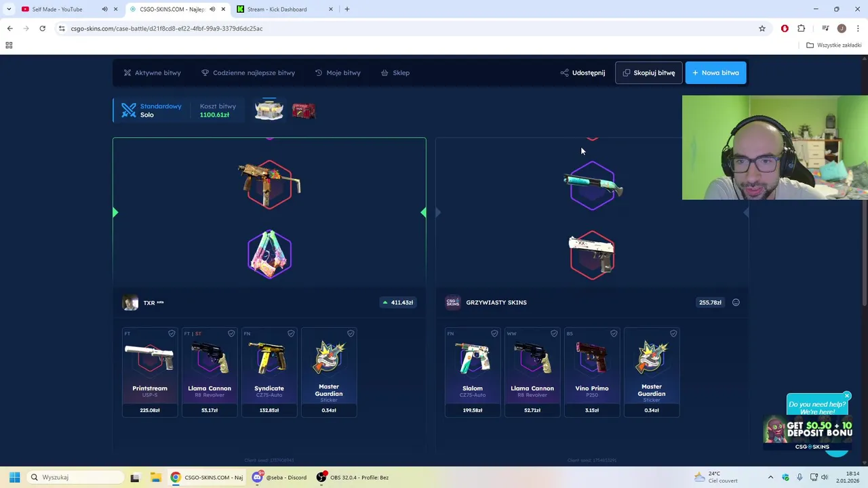Click GRZYWIASTY's total 255.78zł badge
Image resolution: width=868 pixels, height=488 pixels.
coord(710,302)
